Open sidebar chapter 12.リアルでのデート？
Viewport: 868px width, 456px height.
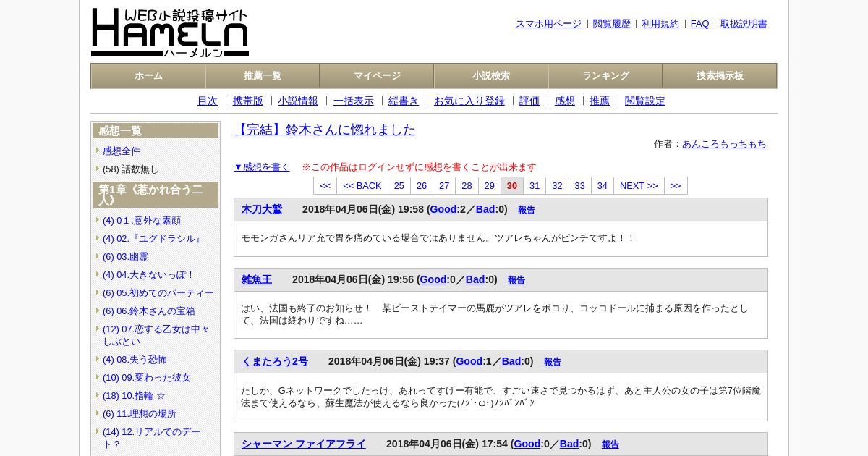click(x=152, y=438)
